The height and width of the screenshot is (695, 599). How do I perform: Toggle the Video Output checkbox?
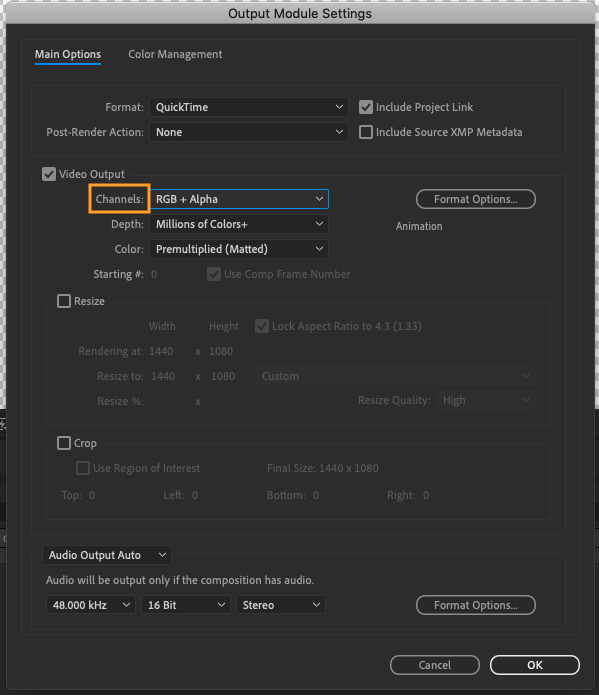coord(49,174)
